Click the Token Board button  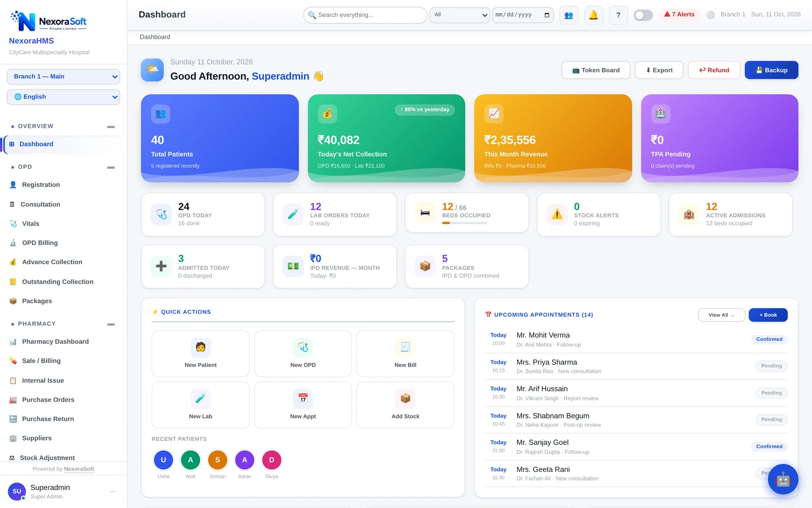[x=596, y=70]
